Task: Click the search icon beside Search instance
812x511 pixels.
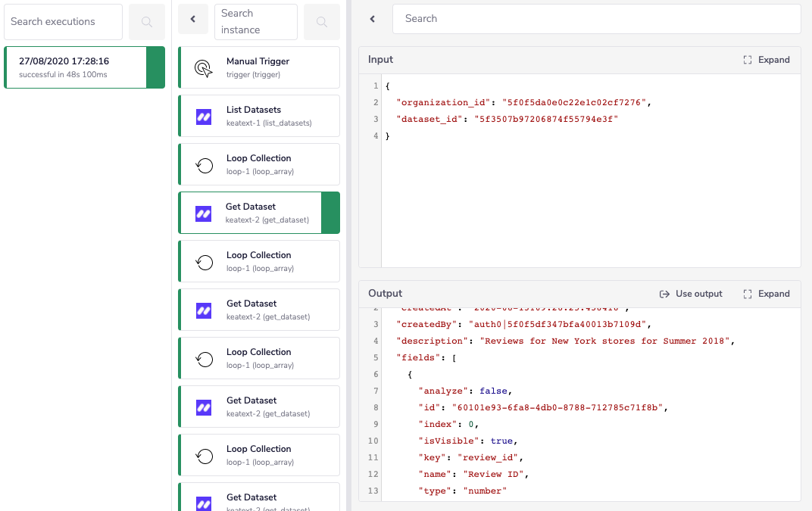Action: (322, 22)
